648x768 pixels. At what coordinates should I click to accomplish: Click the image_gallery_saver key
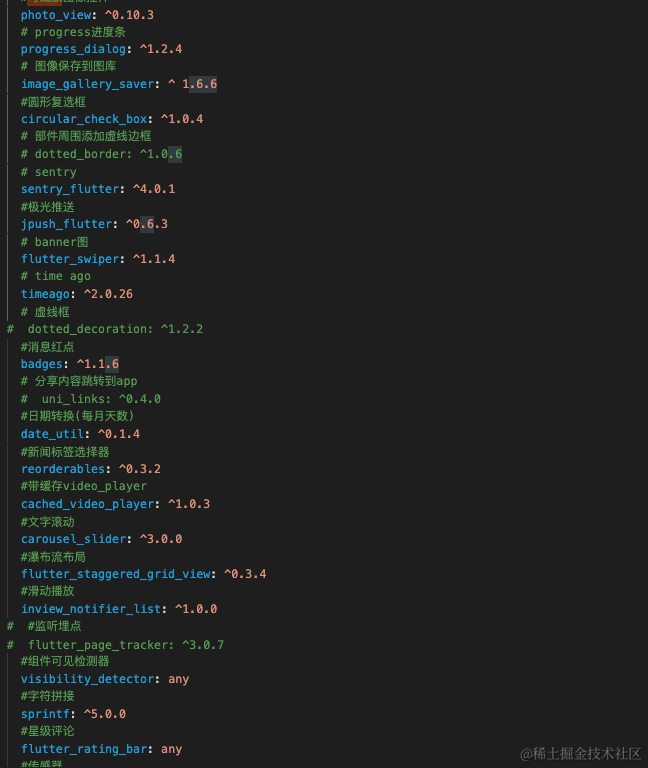pos(88,84)
